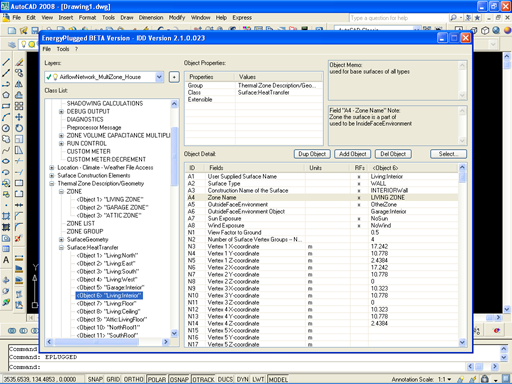
Task: Select the Multiline Text tool
Action: click(6, 260)
